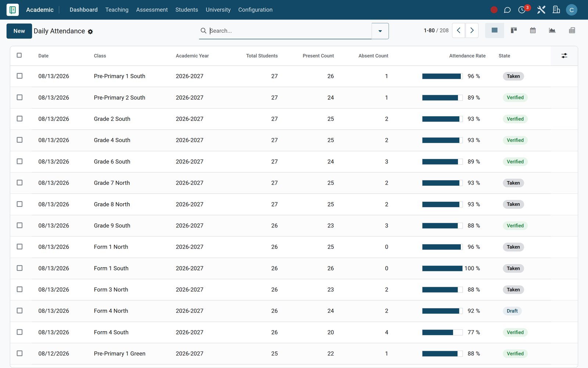Open the optional columns adjust icon
This screenshot has width=588, height=368.
564,56
